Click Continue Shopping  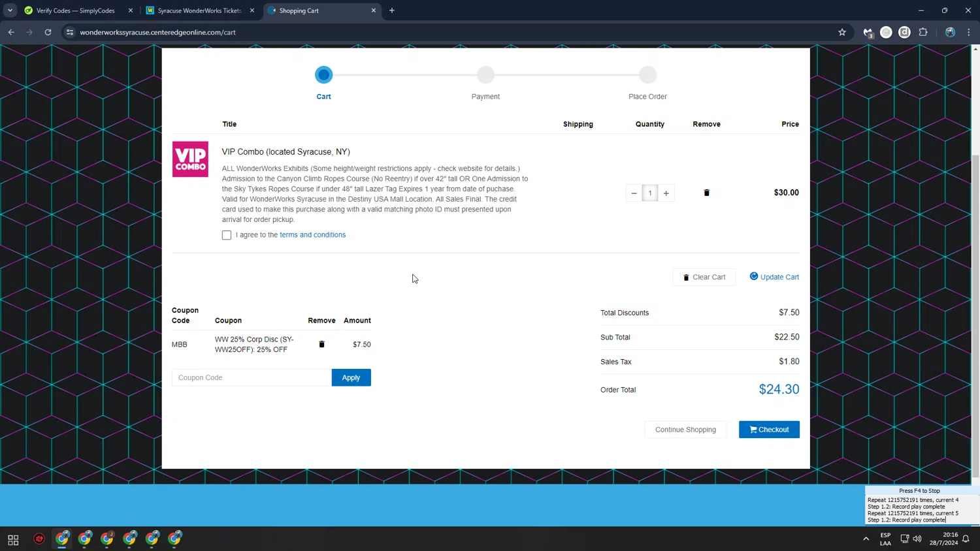[685, 430]
